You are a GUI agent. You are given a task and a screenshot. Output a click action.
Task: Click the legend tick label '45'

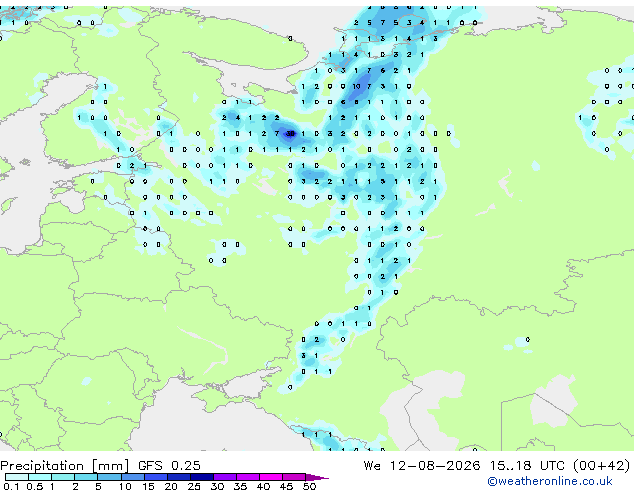pyautogui.click(x=286, y=486)
